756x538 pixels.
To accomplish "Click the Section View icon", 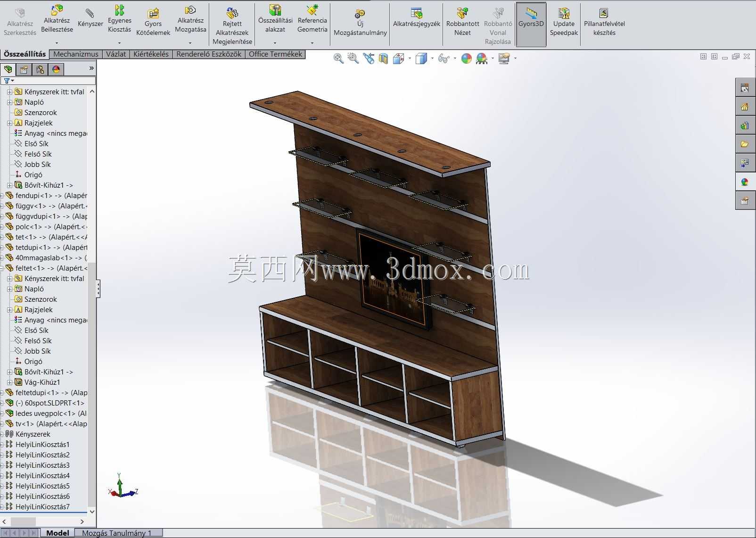I will point(383,58).
